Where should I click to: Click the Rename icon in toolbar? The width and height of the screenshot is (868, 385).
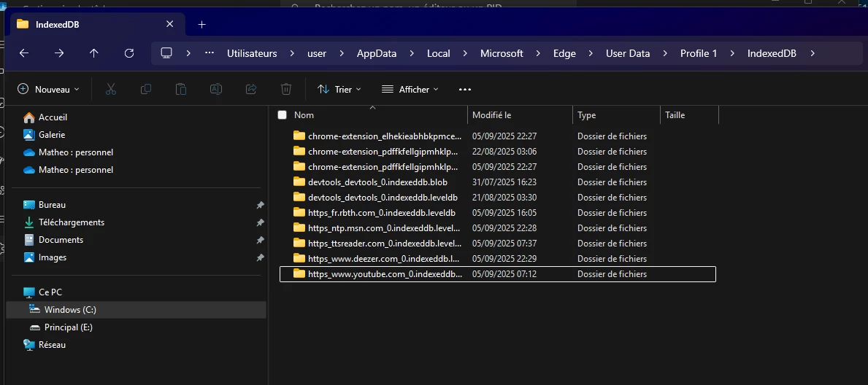click(216, 89)
